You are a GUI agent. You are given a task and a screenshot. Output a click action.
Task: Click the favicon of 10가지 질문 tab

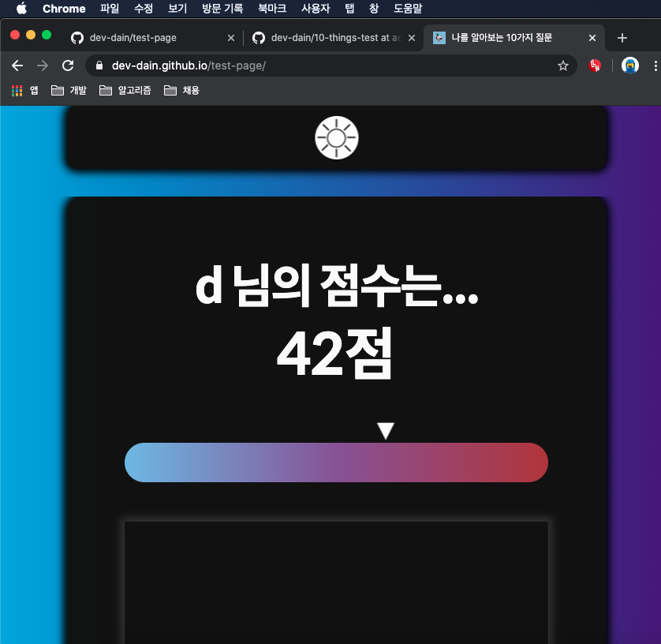coord(439,38)
